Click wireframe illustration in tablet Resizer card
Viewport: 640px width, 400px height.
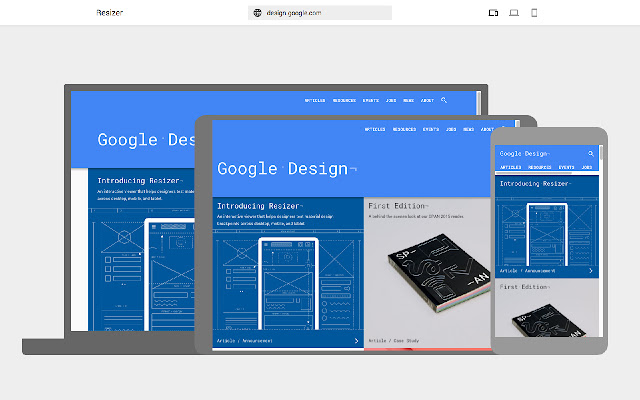coord(288,282)
